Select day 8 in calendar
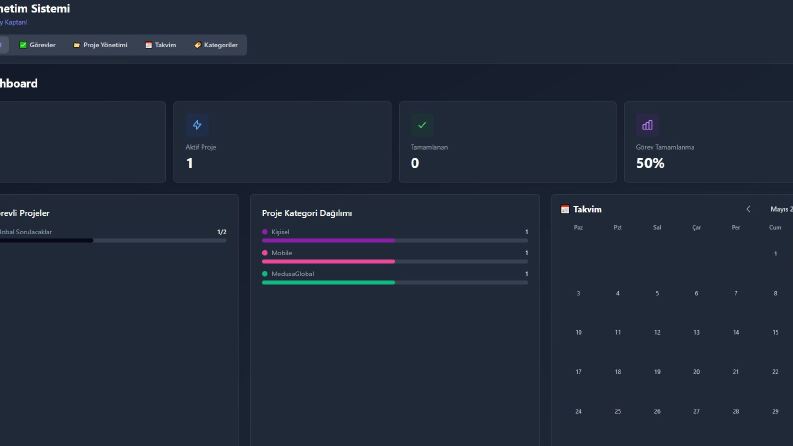The width and height of the screenshot is (793, 446). click(775, 293)
